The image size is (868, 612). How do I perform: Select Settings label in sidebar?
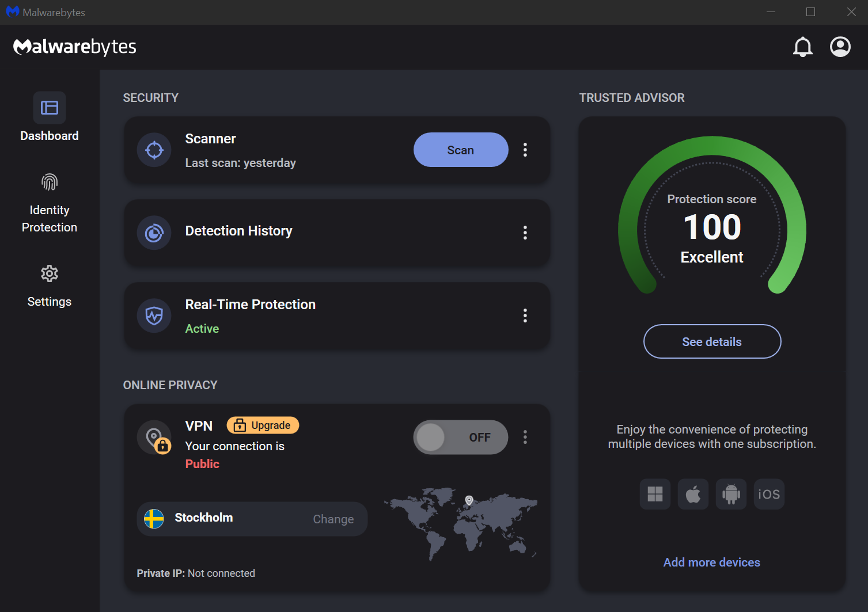[50, 302]
